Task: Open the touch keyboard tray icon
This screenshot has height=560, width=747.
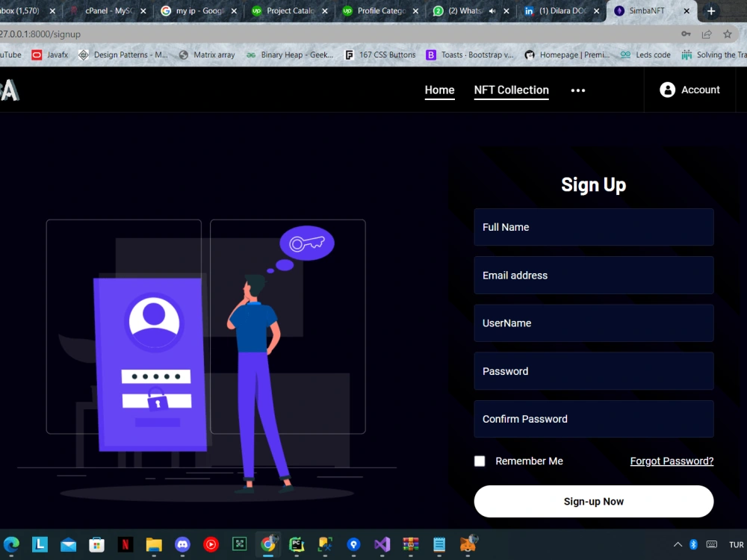Action: coord(712,544)
